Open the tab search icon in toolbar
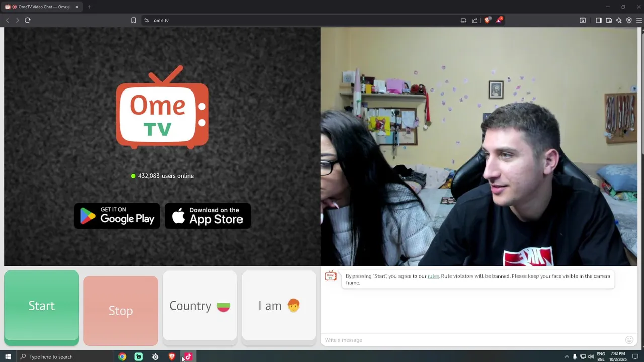 (583, 20)
